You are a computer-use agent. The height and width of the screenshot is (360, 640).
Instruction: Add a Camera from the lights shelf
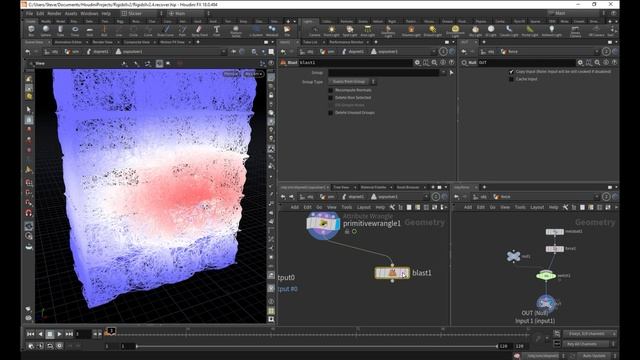(315, 30)
